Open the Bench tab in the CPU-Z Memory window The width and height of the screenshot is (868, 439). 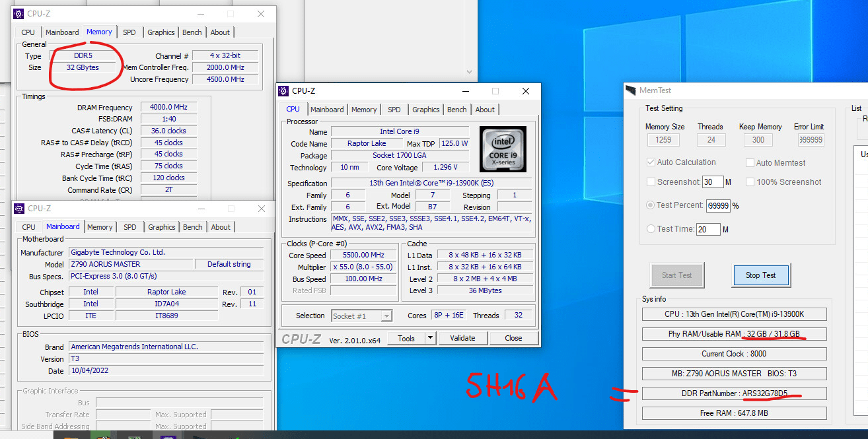pyautogui.click(x=192, y=32)
